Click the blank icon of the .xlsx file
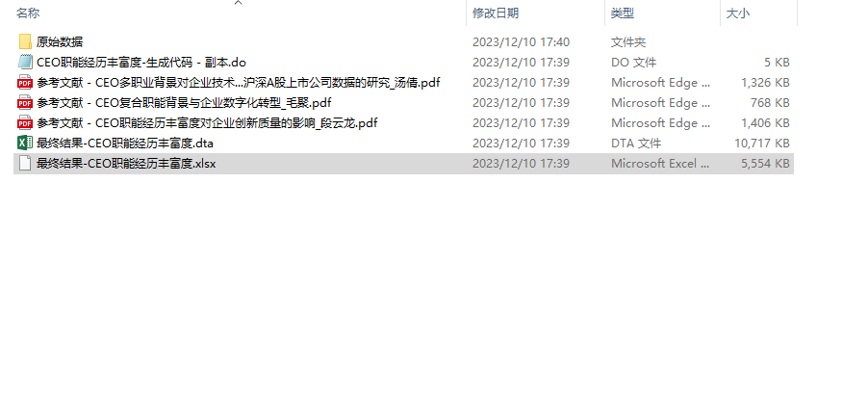868x419 pixels. [25, 164]
